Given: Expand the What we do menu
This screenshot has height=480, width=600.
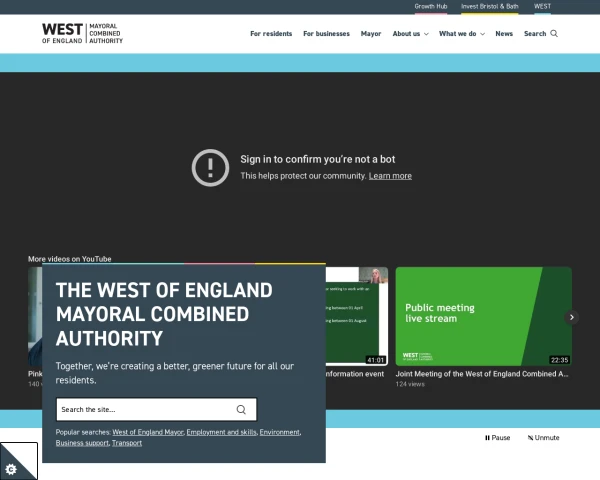Looking at the screenshot, I should 461,34.
